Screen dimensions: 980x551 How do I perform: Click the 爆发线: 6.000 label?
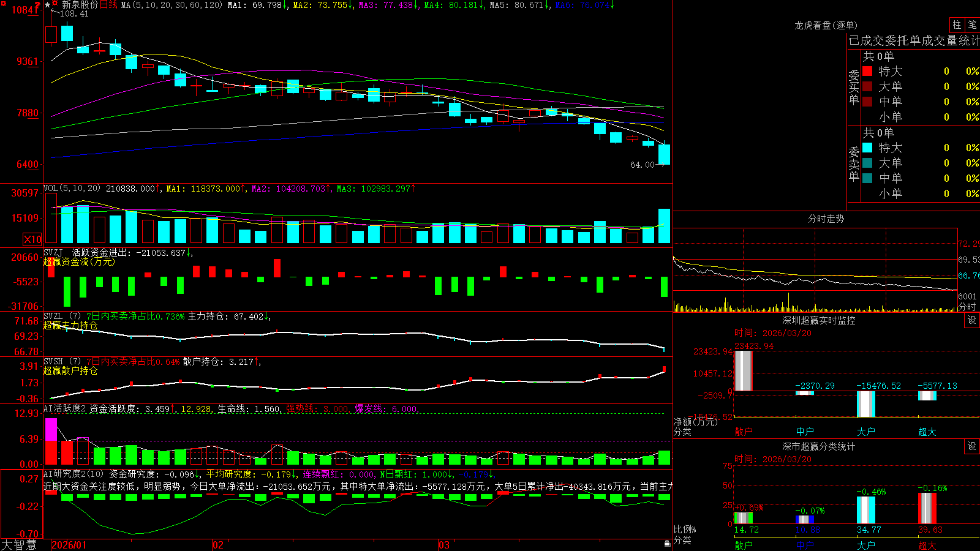(386, 409)
